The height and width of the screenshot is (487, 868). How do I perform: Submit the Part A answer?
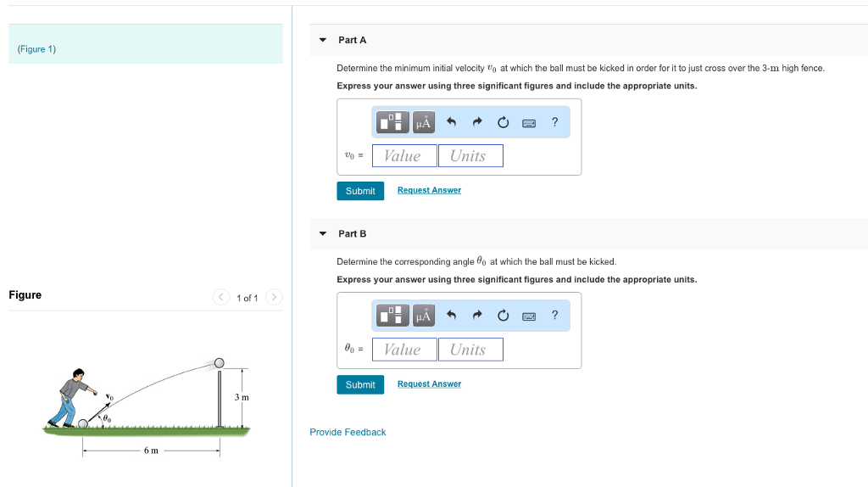click(360, 191)
